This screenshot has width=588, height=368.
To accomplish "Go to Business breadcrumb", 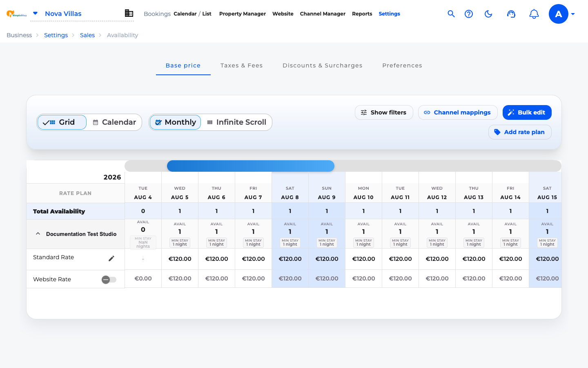I will click(x=19, y=35).
